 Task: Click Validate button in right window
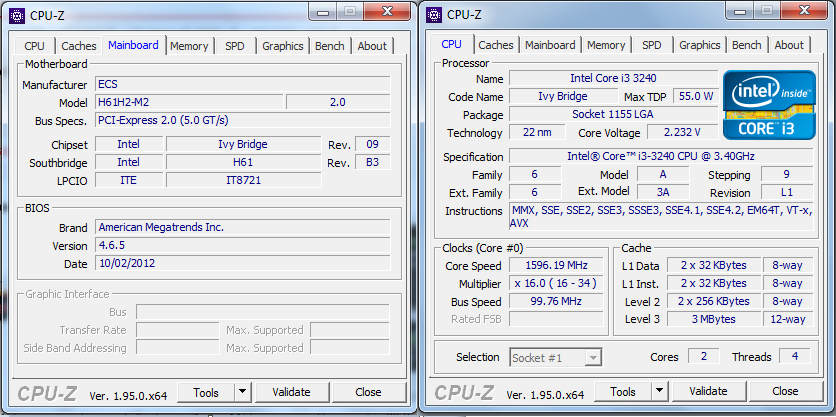click(x=708, y=392)
